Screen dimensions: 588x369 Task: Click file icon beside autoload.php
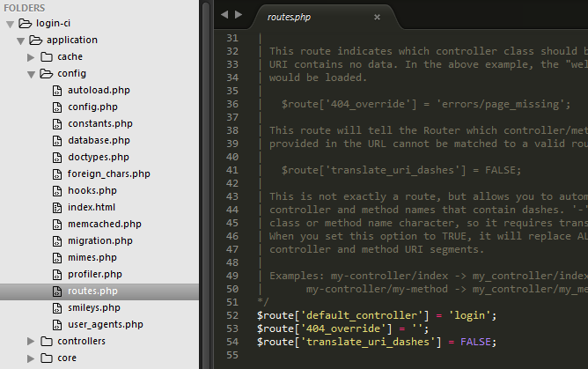coord(57,91)
